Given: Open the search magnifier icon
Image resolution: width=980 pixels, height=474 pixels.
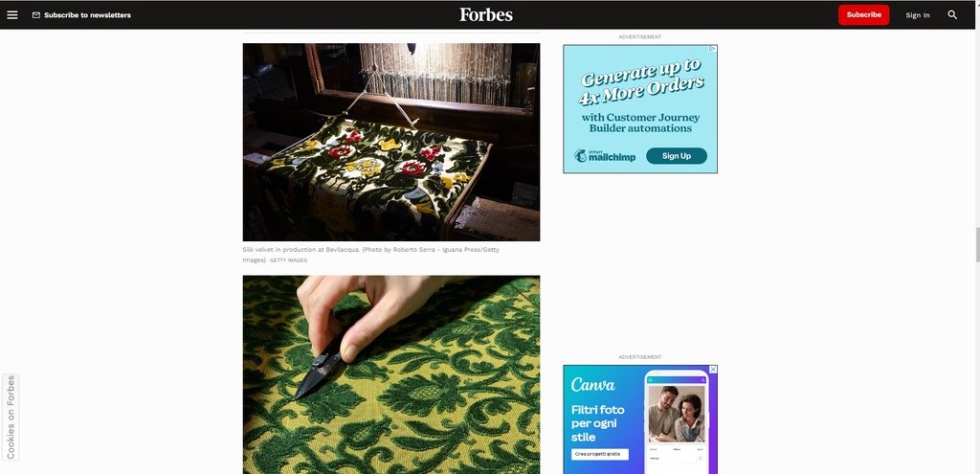Looking at the screenshot, I should click(x=952, y=15).
